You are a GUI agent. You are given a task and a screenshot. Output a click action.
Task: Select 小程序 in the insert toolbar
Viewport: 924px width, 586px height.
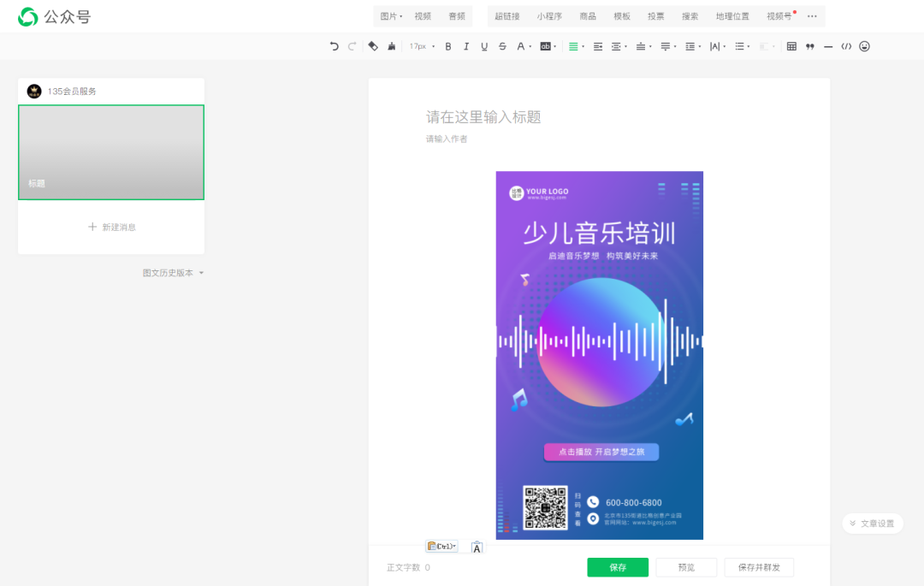tap(549, 16)
